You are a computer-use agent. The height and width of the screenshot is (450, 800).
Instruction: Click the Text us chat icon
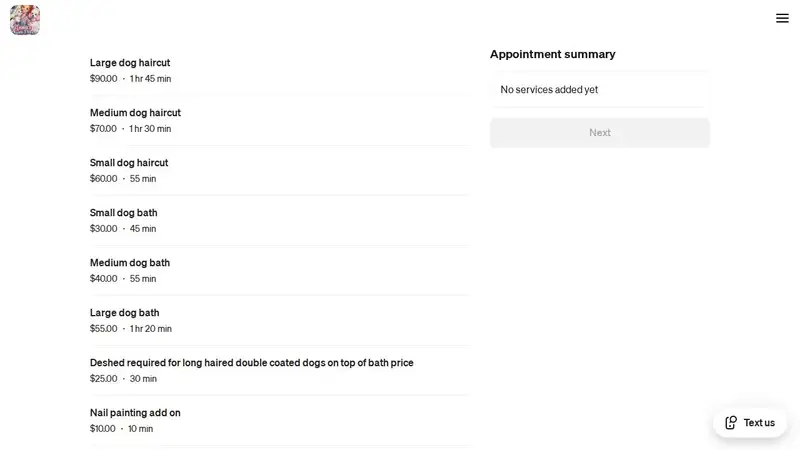(x=731, y=422)
